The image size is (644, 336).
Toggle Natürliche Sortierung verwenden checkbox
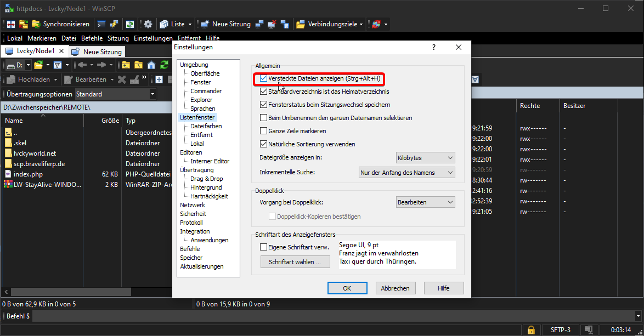click(x=264, y=144)
